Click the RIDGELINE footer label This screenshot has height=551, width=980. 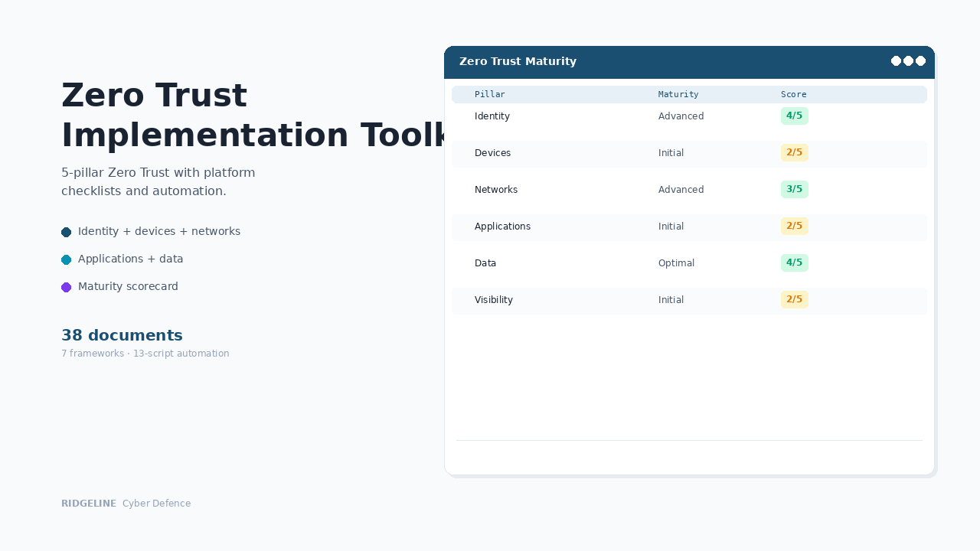(89, 503)
